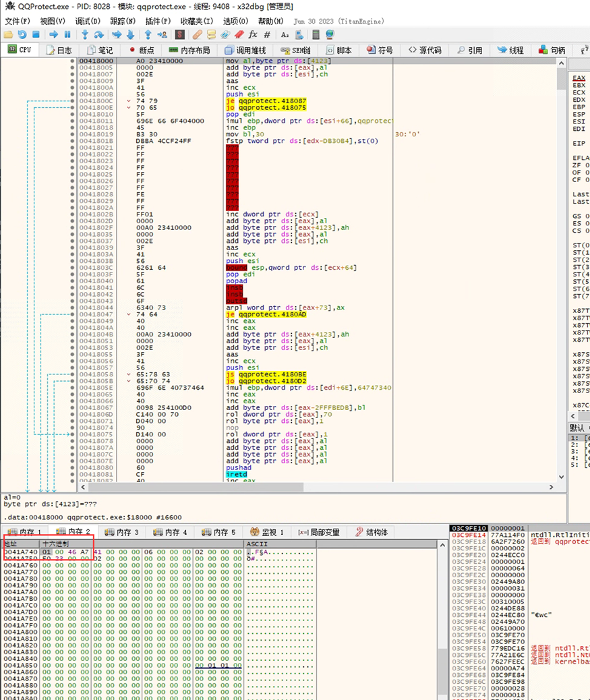Viewport: 590px width, 700px height.
Task: Toggle breakpoint bullet at address 00418000
Action: 72,61
